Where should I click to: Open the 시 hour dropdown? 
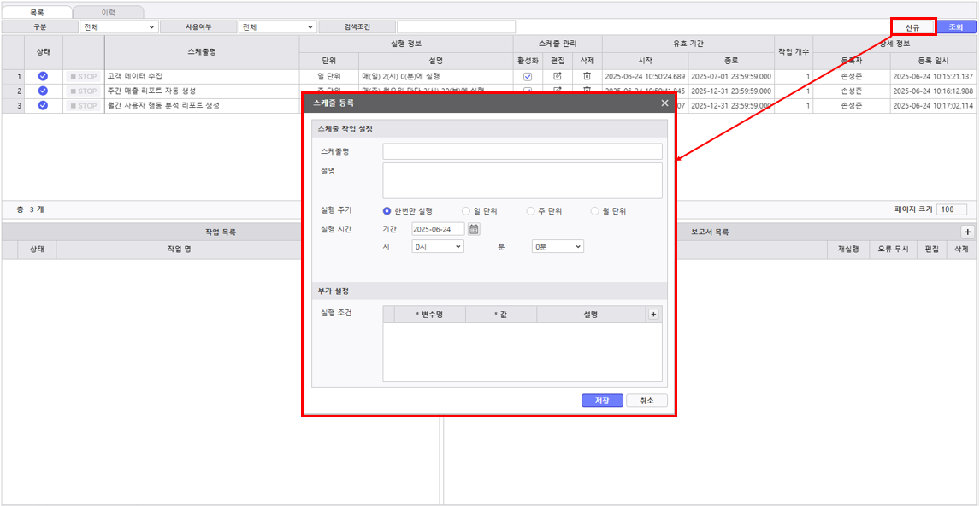tap(437, 246)
